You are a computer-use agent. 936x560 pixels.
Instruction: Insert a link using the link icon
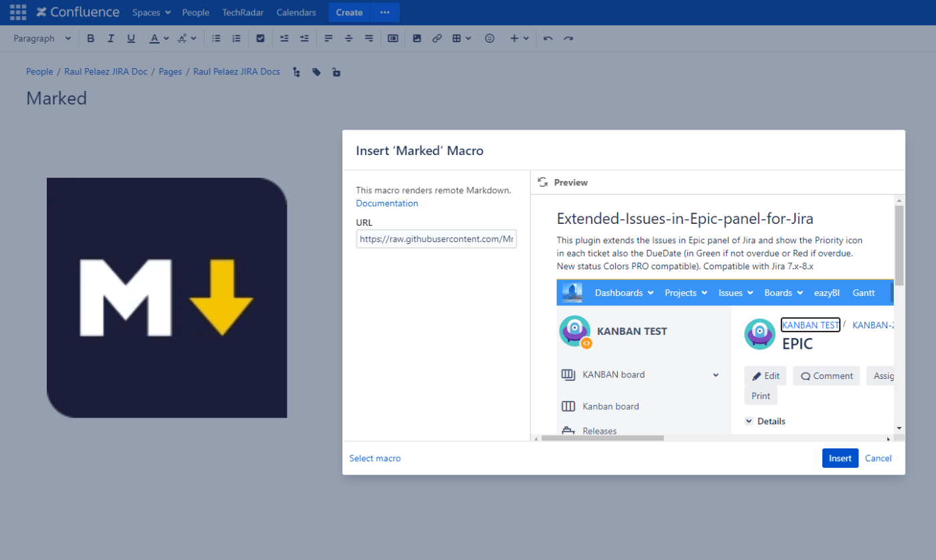[437, 39]
